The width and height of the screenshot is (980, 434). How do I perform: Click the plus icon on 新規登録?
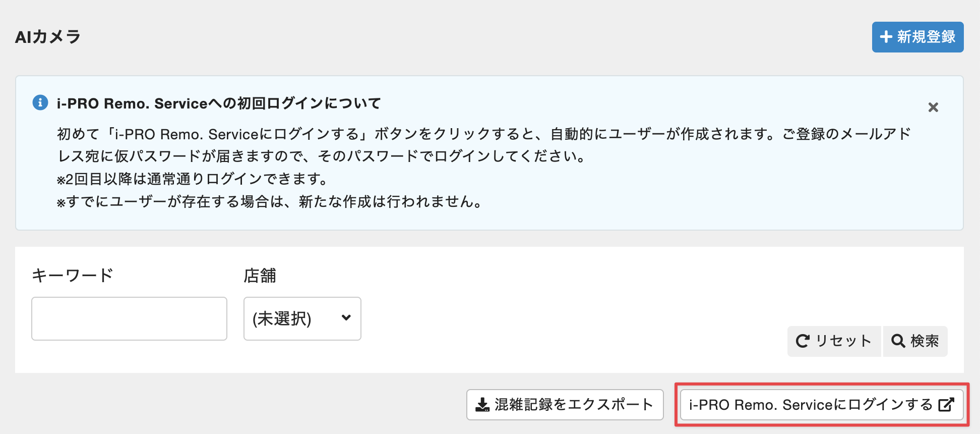click(886, 37)
